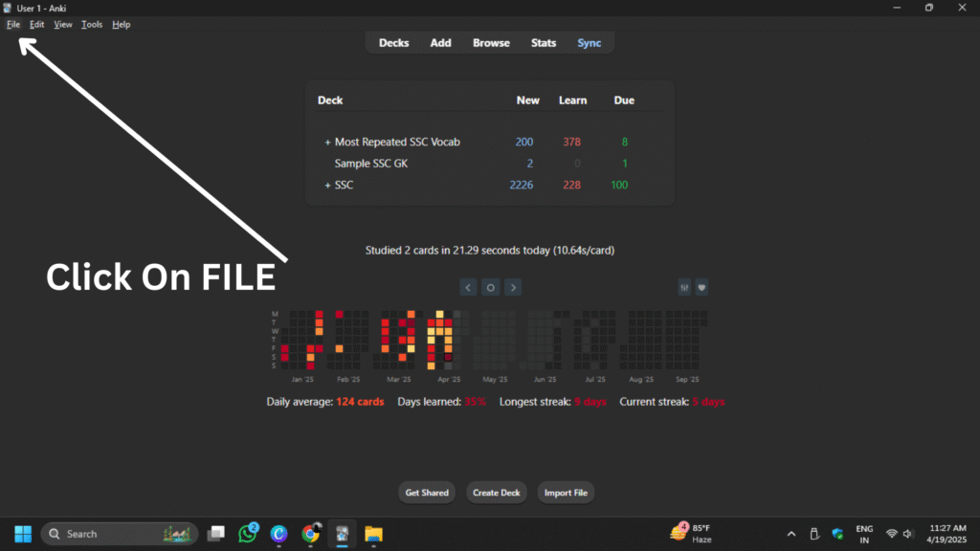Viewport: 980px width, 551px height.
Task: Open the card Browse window
Action: [x=491, y=43]
